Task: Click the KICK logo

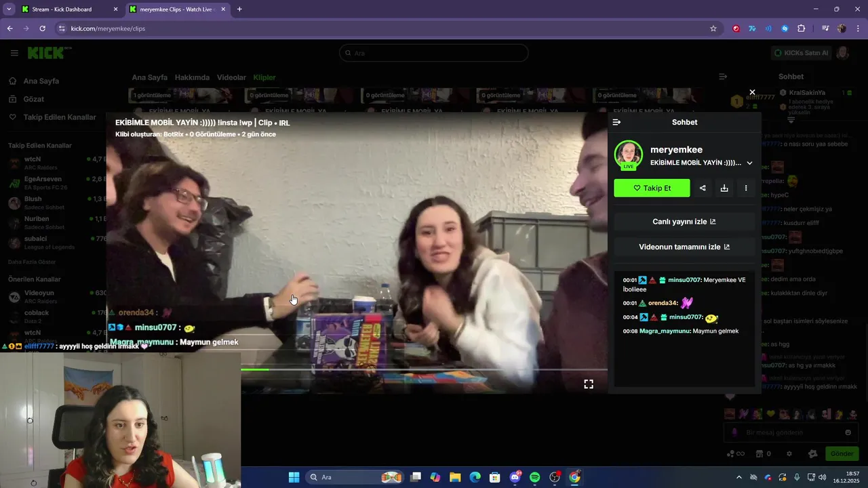Action: [47, 53]
